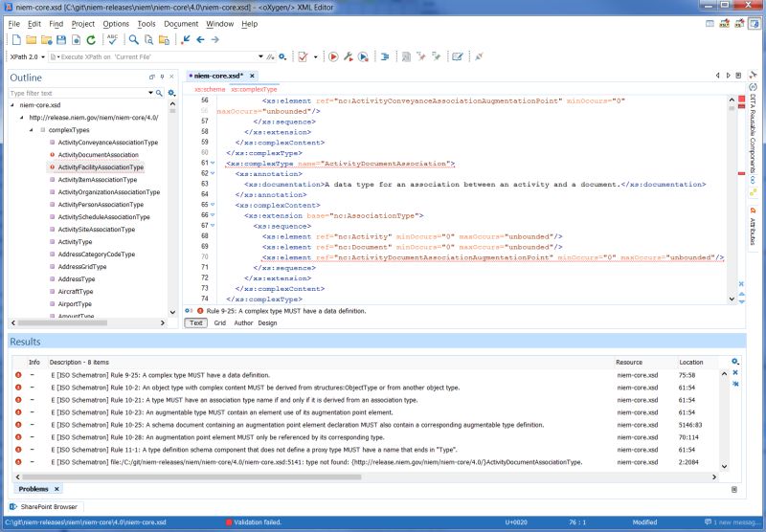Screen dimensions: 766x532
Task: Click the Format and indent icon
Action: tap(385, 57)
